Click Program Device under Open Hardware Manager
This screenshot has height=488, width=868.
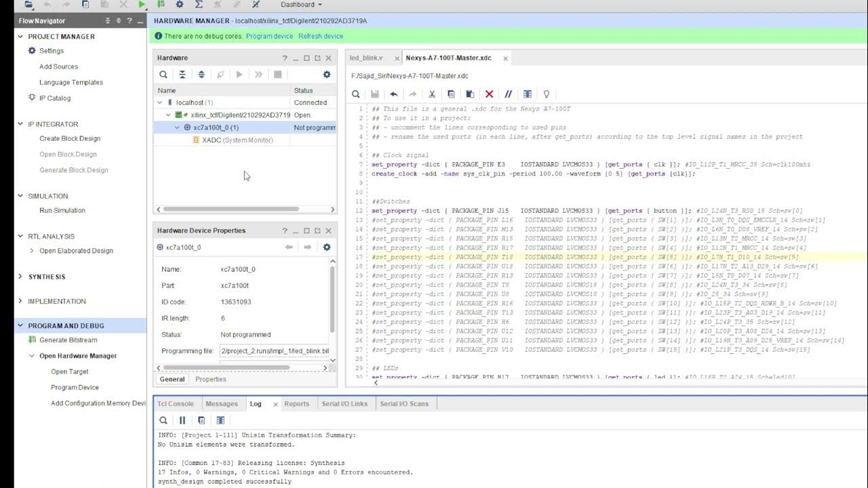[75, 388]
